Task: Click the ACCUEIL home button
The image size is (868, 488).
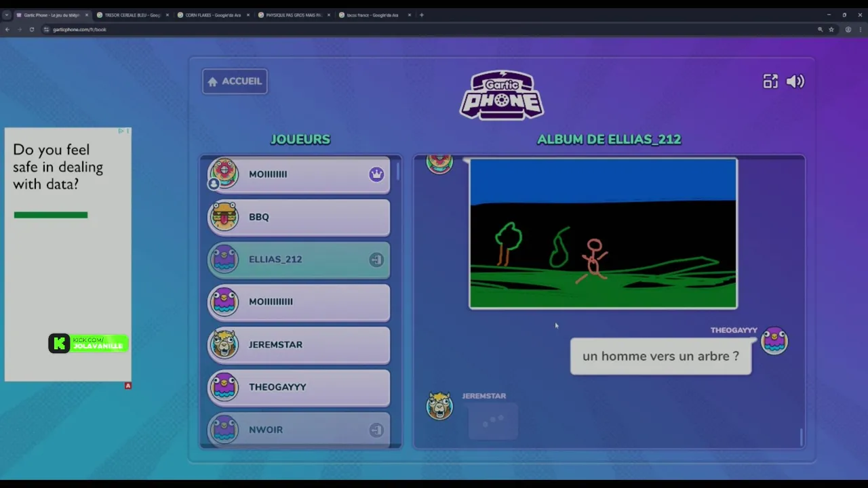Action: pyautogui.click(x=235, y=81)
